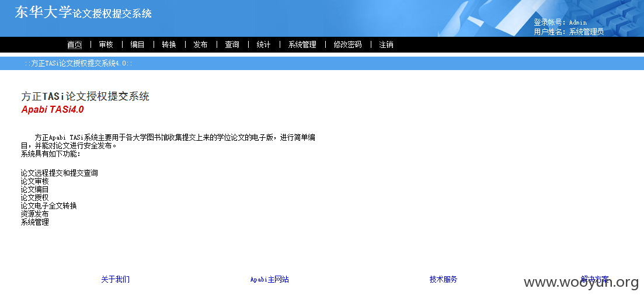The height and width of the screenshot is (299, 644).
Task: Go to the 审核 menu
Action: 106,45
